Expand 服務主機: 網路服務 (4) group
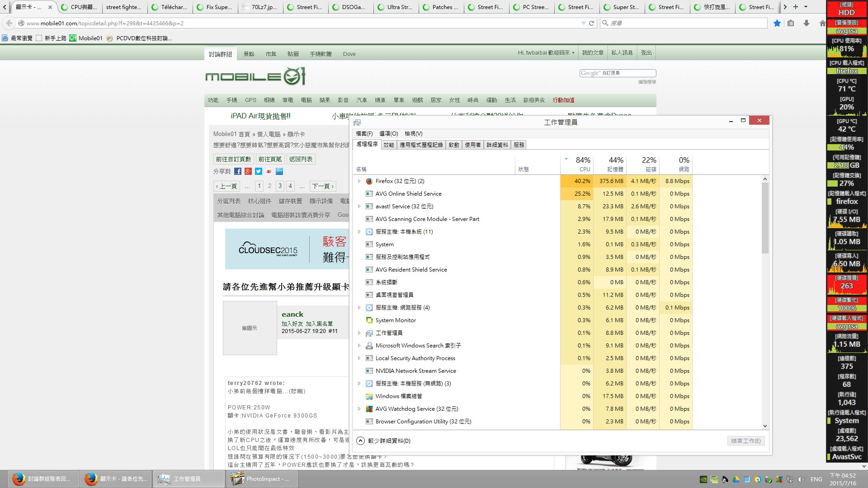868x488 pixels. (359, 308)
